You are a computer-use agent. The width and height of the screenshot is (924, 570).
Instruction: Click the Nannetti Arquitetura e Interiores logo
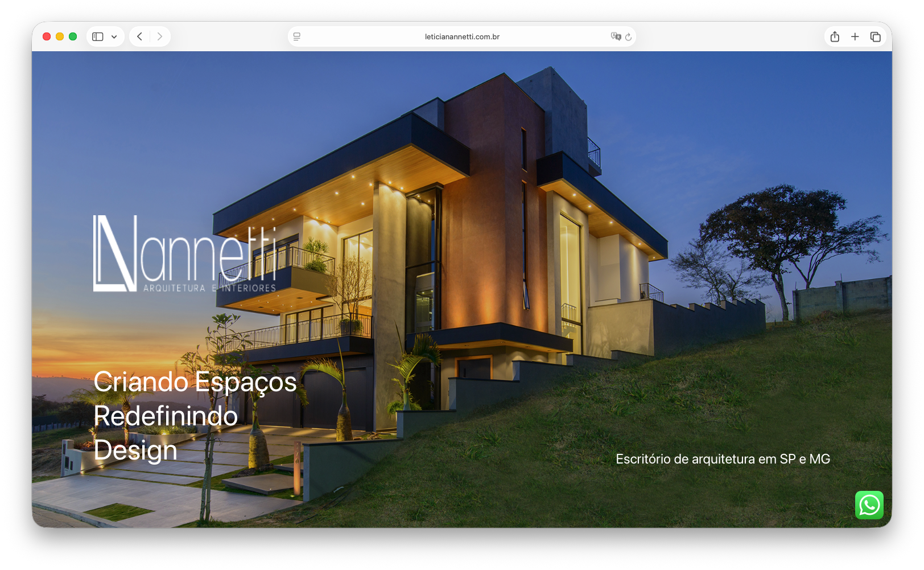[184, 254]
